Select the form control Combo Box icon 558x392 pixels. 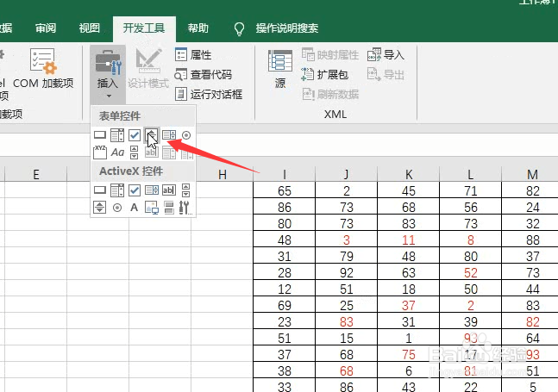click(117, 135)
